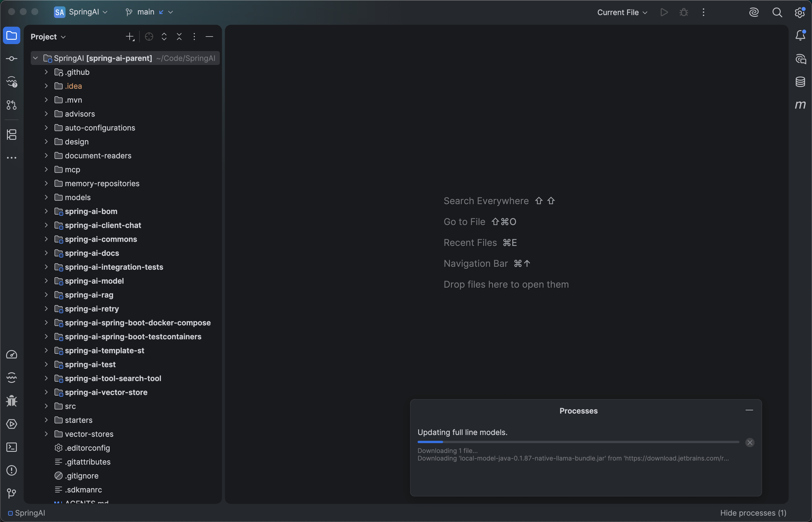The image size is (812, 522).
Task: Select the .idea folder
Action: tap(125, 86)
